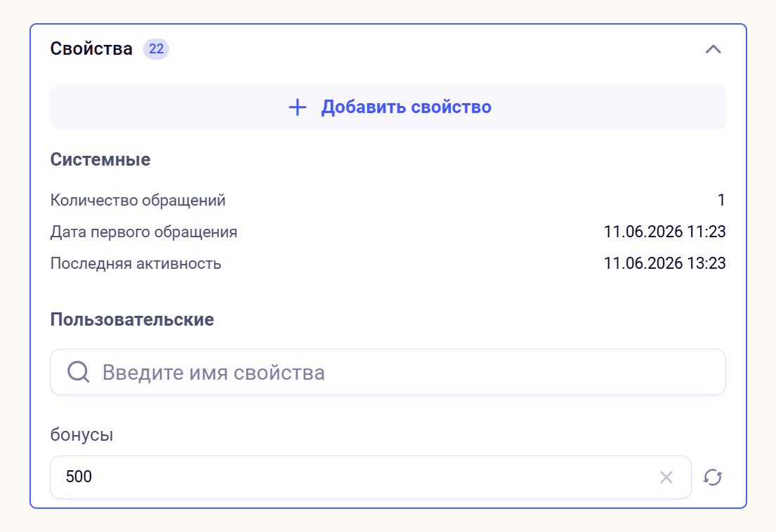
Task: Select the Системные section heading
Action: point(100,160)
